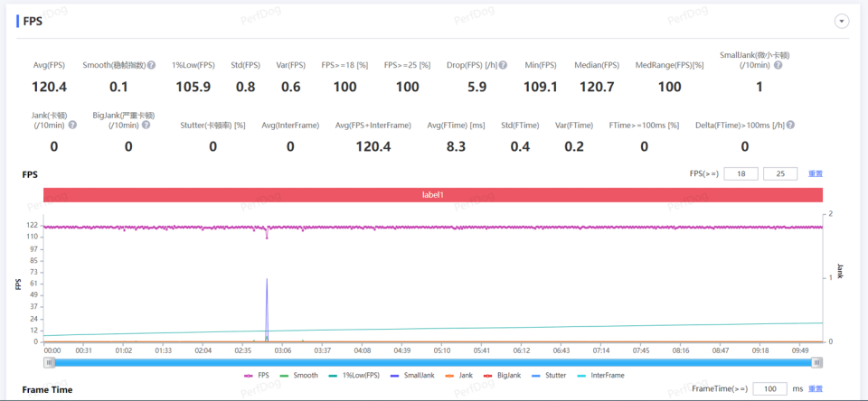Toggle 1%Low(FPS) series in legend
868x401 pixels.
(353, 375)
